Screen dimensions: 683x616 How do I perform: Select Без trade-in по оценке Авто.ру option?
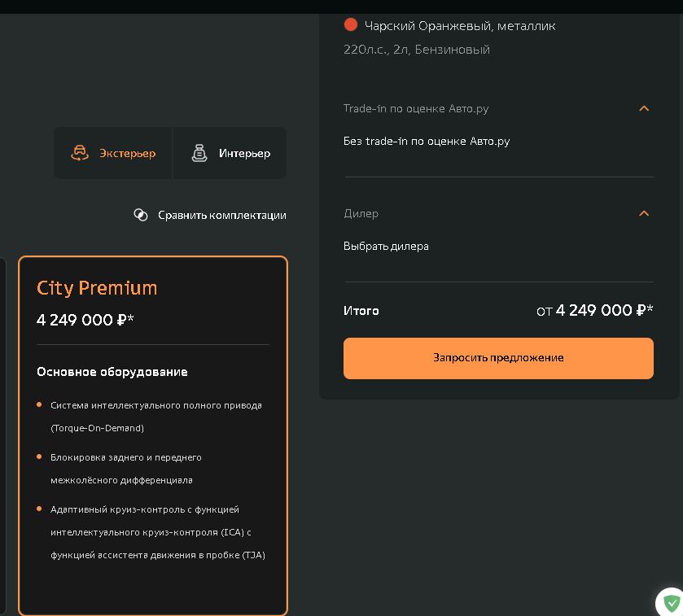point(427,141)
